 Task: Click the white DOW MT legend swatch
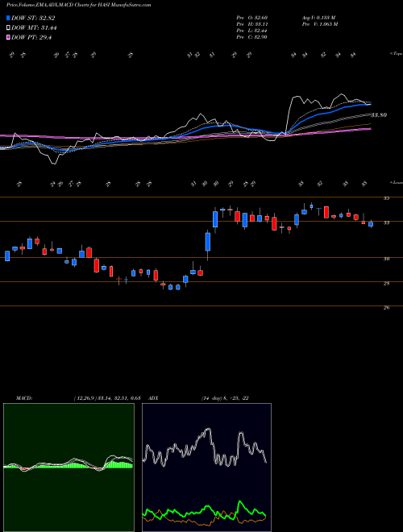pyautogui.click(x=9, y=28)
